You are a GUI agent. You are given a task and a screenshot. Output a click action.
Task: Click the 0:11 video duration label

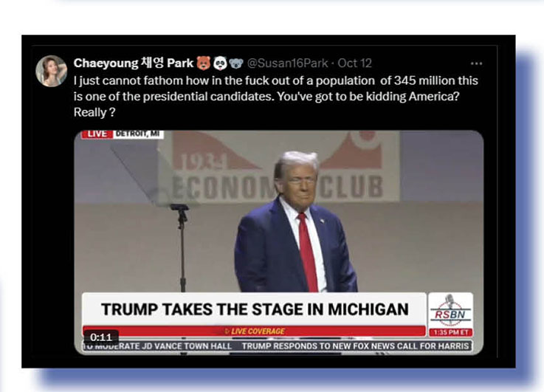tap(101, 337)
